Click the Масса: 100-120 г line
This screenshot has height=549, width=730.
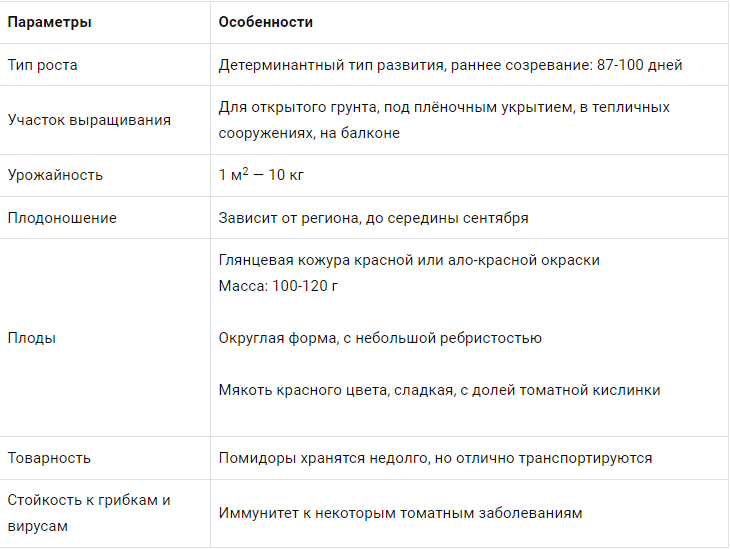[278, 286]
